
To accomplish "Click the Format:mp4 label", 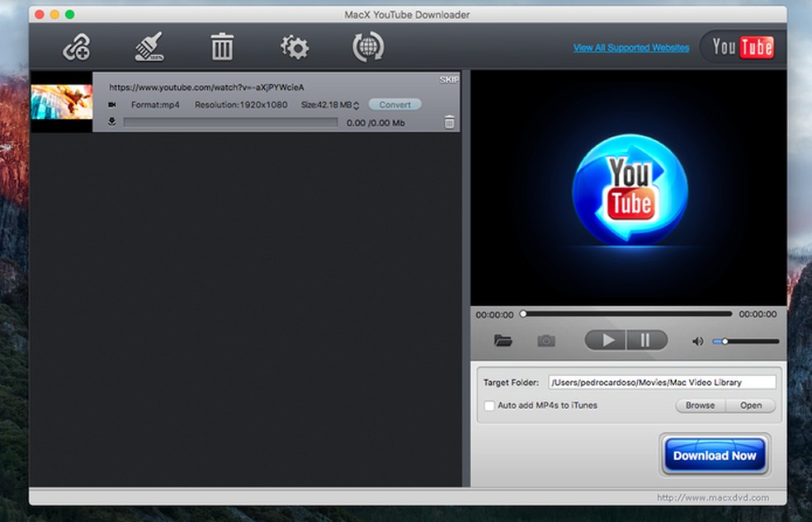I will click(x=155, y=105).
